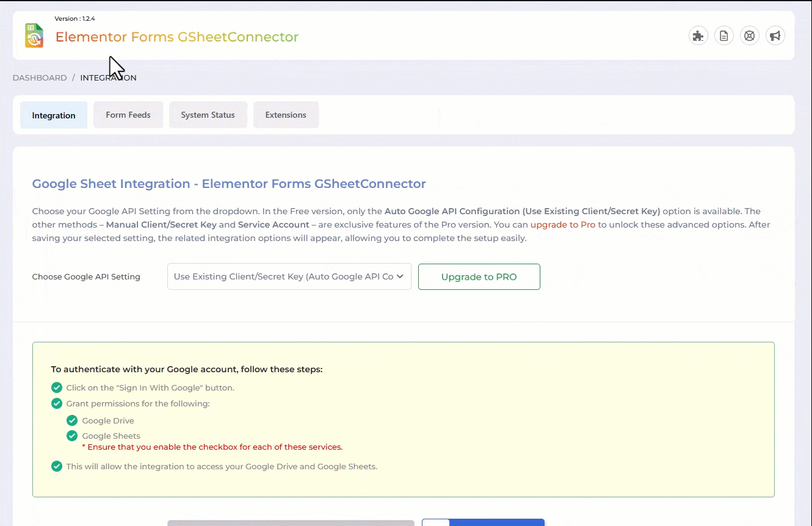The height and width of the screenshot is (526, 812).
Task: Click the green check beside Google Drive
Action: click(72, 420)
